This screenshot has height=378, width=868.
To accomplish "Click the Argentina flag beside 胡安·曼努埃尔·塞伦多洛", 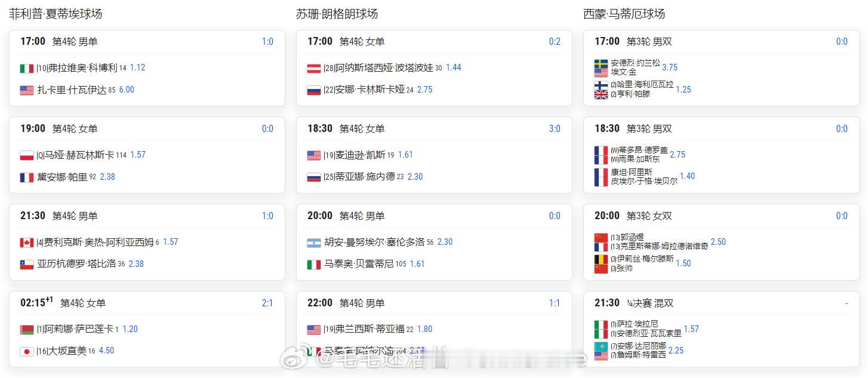I will point(314,242).
